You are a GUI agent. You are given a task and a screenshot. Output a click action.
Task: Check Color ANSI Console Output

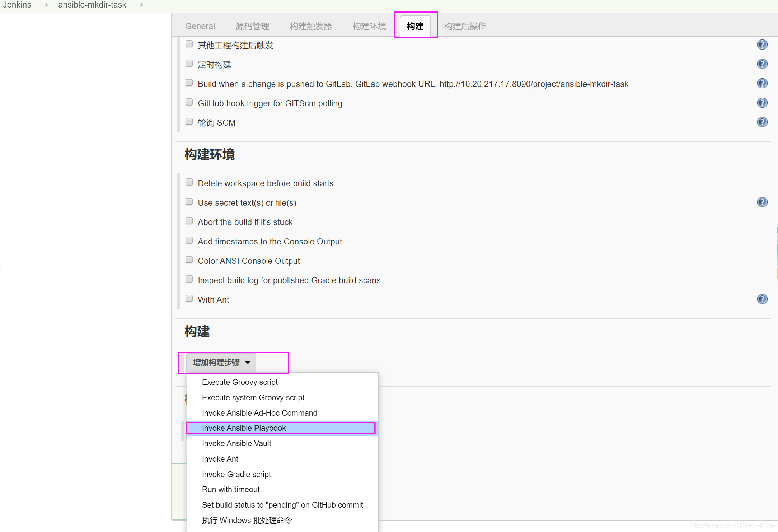(x=189, y=260)
